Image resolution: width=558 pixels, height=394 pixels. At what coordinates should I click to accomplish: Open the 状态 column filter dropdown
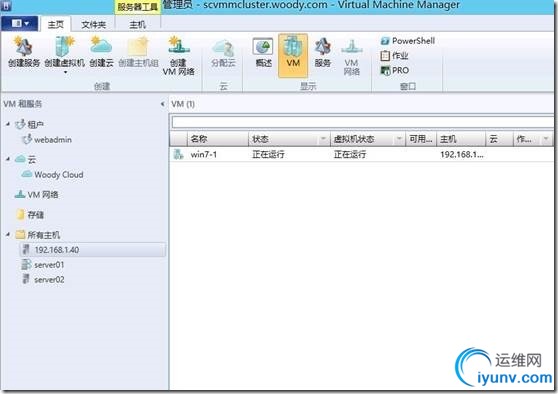pos(323,139)
